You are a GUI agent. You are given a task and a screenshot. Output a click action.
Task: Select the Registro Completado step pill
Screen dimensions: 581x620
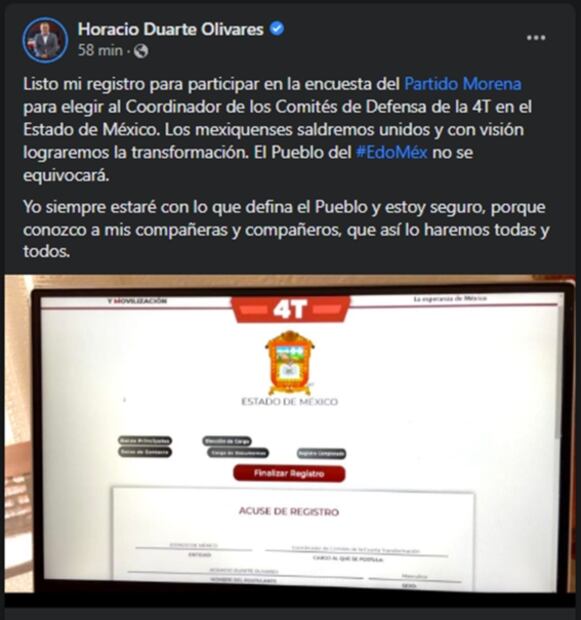click(x=322, y=454)
